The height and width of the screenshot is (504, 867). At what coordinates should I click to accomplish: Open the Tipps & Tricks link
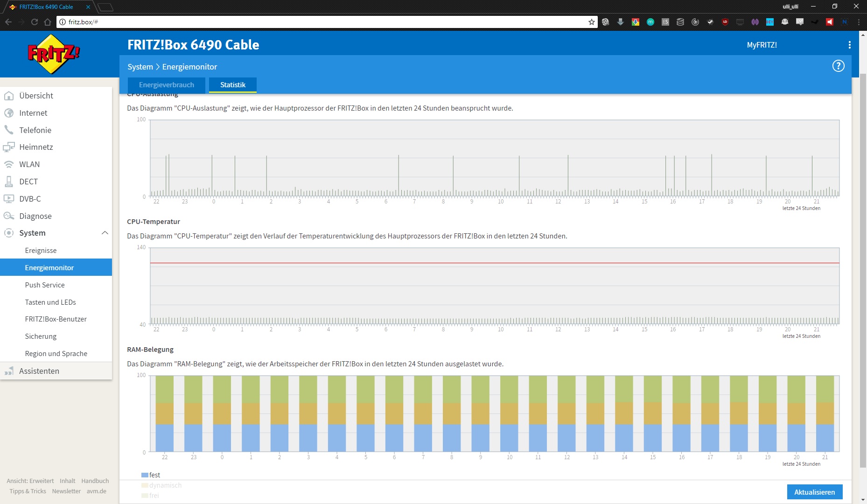pyautogui.click(x=28, y=491)
